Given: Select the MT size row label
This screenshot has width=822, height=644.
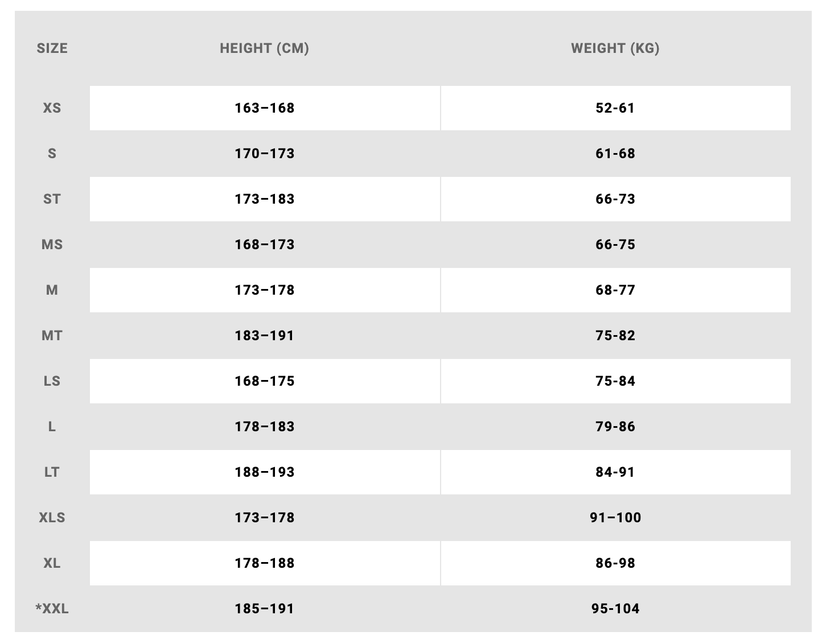Looking at the screenshot, I should [x=52, y=336].
